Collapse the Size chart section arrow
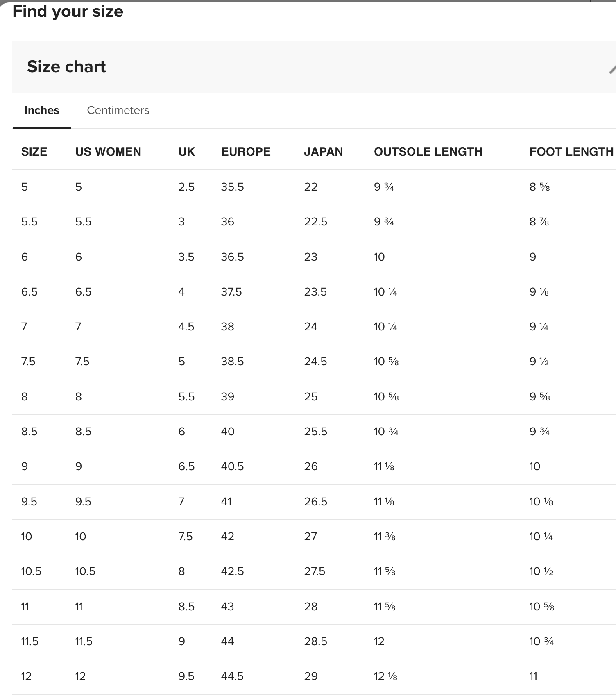The image size is (616, 696). point(612,69)
